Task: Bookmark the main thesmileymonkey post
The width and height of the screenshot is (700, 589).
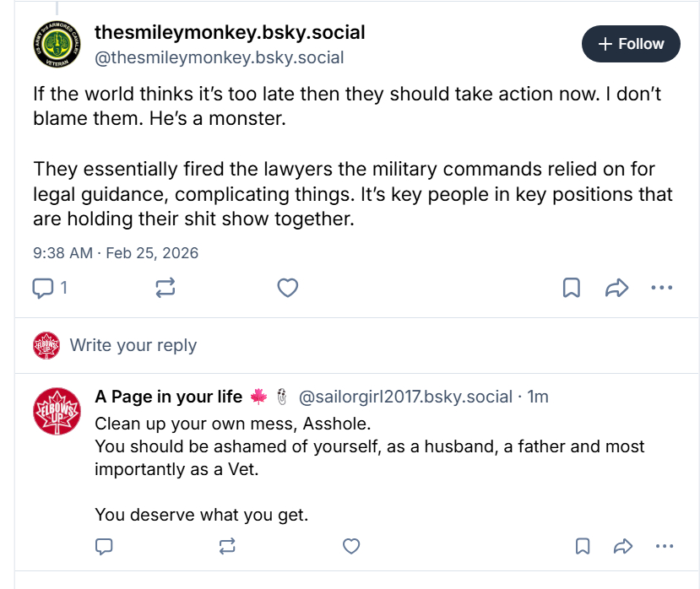Action: point(571,288)
